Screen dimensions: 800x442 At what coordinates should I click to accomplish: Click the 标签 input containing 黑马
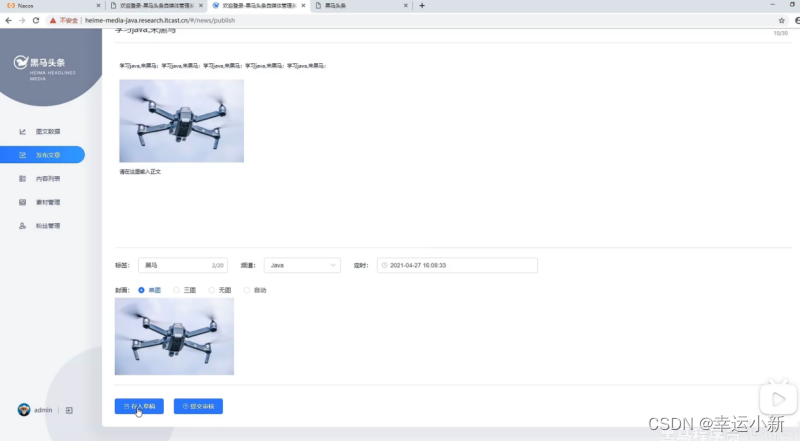pyautogui.click(x=183, y=265)
